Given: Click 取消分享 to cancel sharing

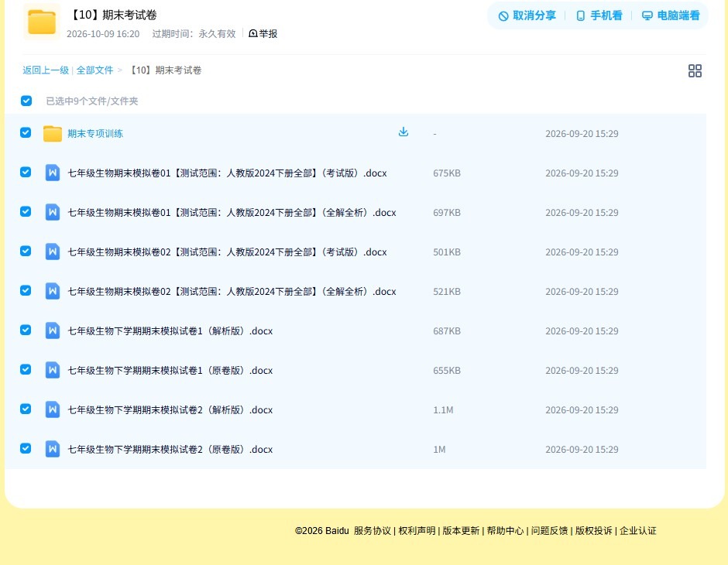Looking at the screenshot, I should (527, 15).
